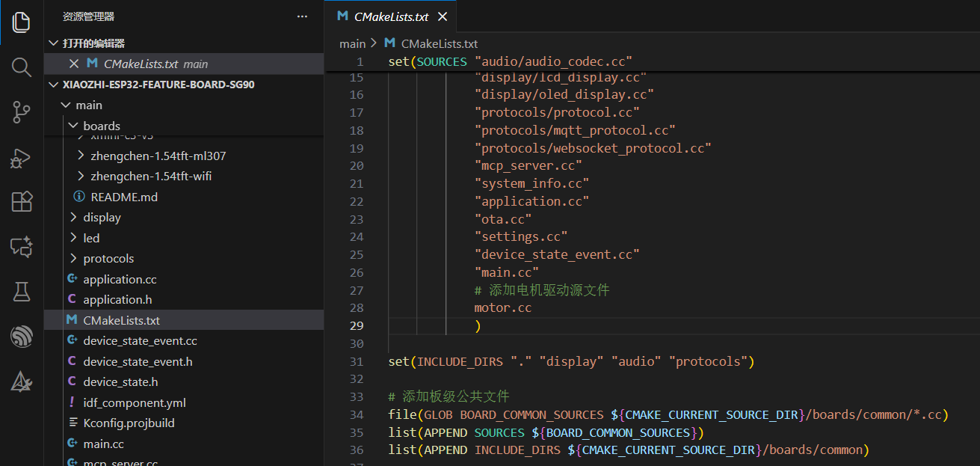
Task: Open the Source Control view
Action: 22,112
